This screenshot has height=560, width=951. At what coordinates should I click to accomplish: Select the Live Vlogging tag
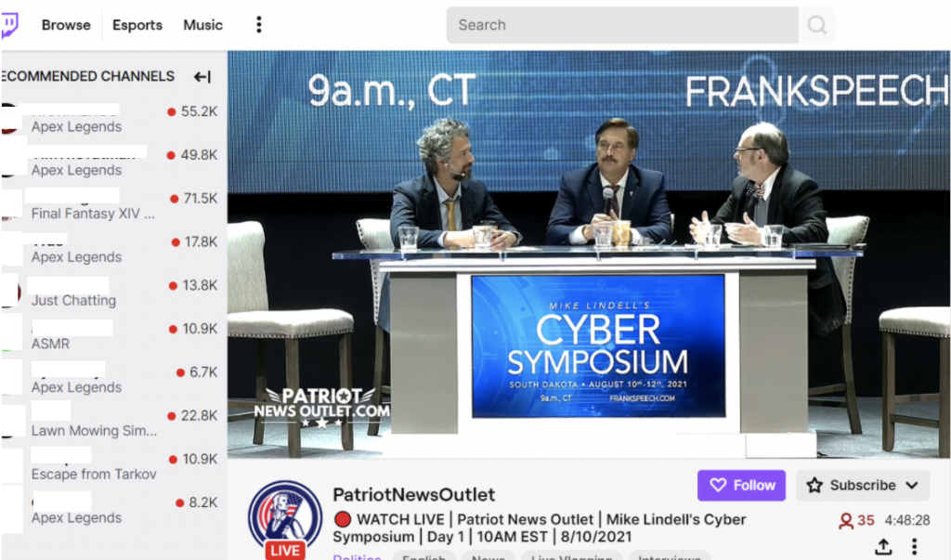(571, 556)
